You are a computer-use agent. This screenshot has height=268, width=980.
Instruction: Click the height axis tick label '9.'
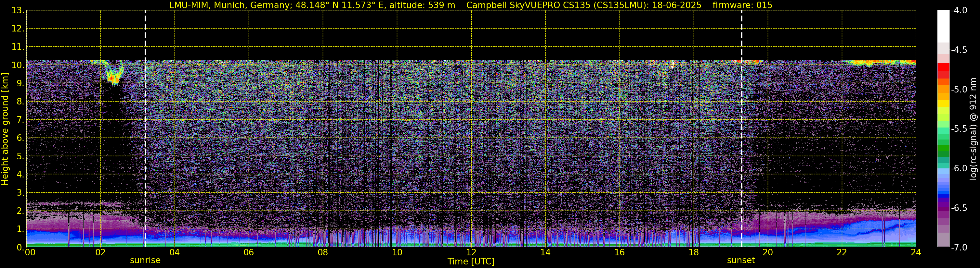(x=20, y=83)
